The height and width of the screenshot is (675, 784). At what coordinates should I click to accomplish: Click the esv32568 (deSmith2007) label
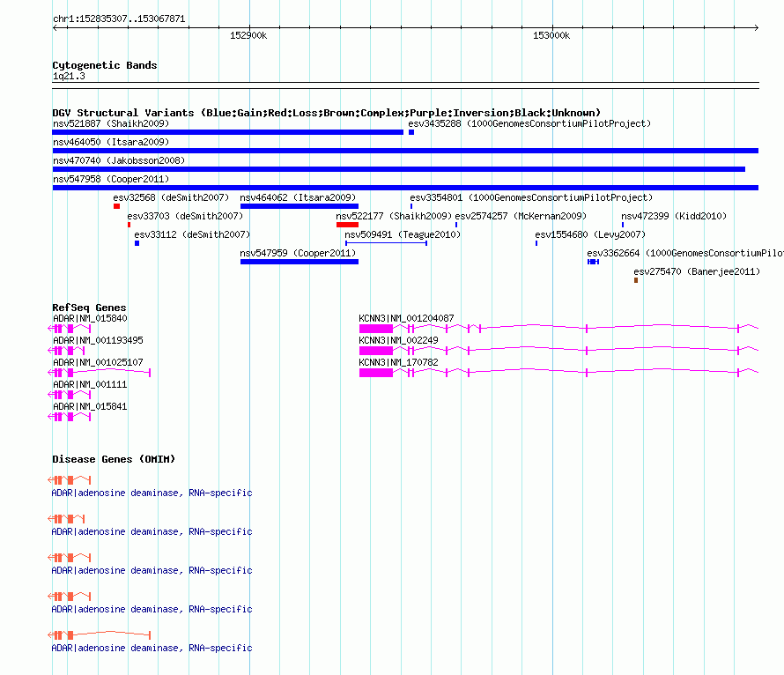click(171, 197)
